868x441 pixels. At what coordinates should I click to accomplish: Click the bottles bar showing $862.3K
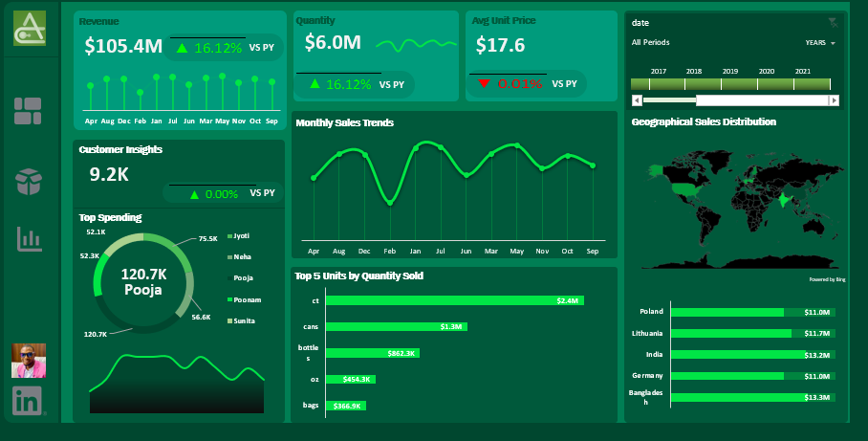(373, 353)
